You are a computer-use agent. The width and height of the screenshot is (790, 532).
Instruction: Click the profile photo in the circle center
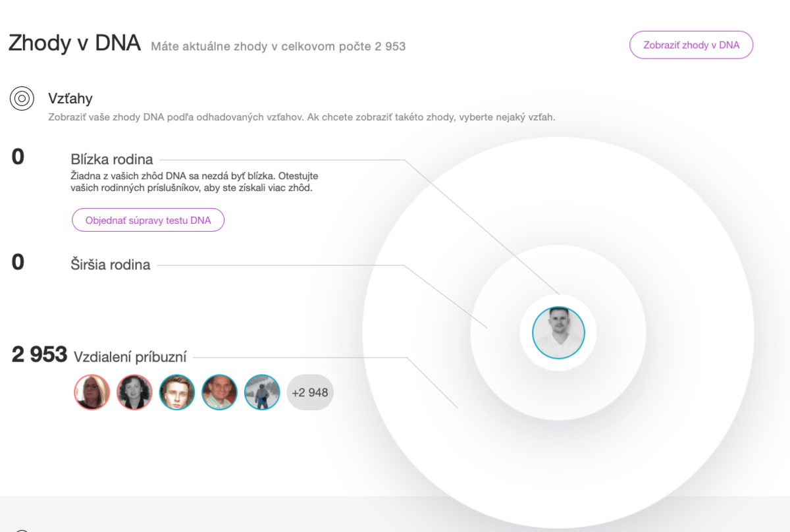(558, 332)
